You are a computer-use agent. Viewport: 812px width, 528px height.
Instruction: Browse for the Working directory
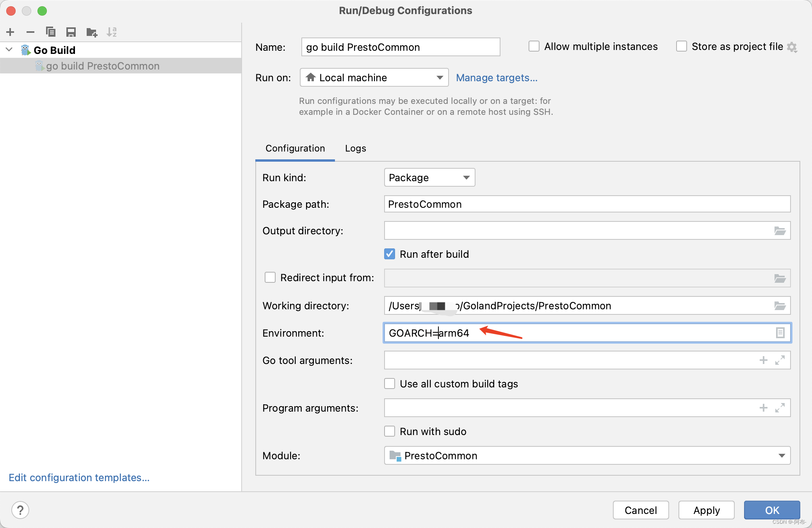point(780,306)
